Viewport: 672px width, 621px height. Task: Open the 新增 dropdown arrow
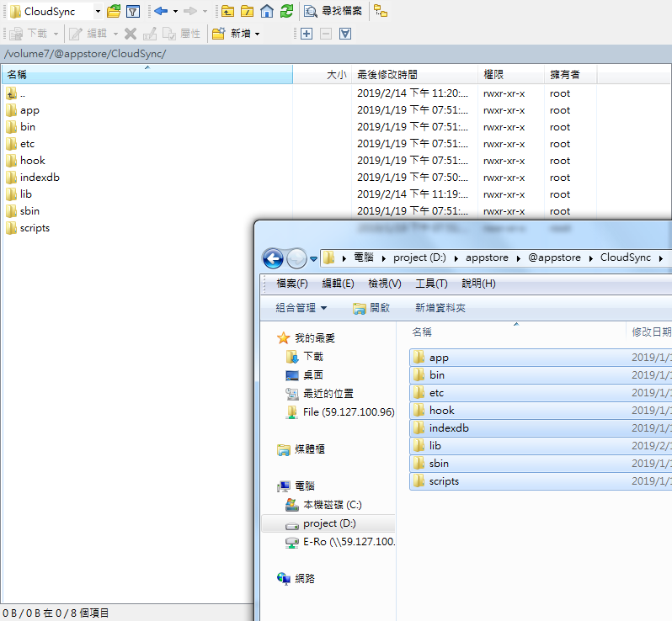coord(257,34)
